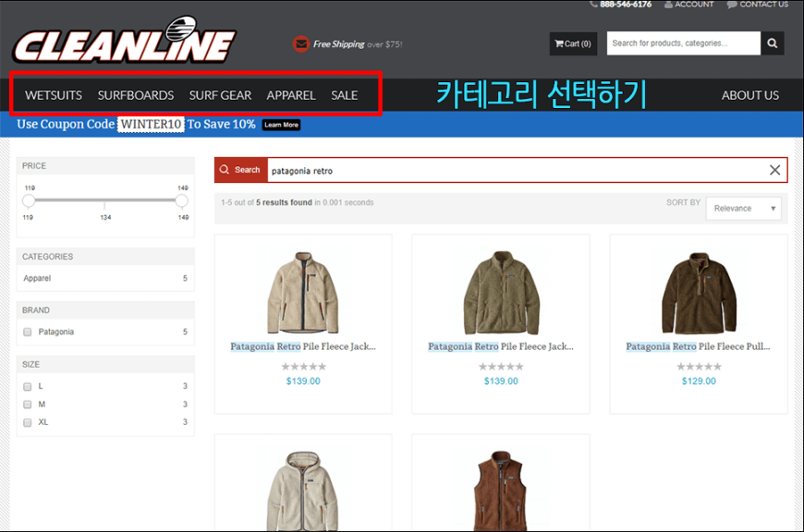The width and height of the screenshot is (804, 532).
Task: Open the cream fleece jacket thumbnail
Action: click(303, 292)
